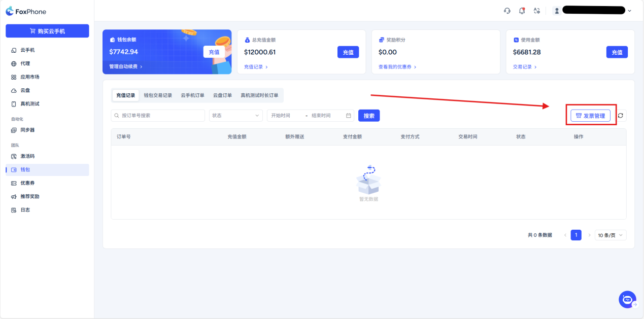644x319 pixels.
Task: Open the chat robot floating icon
Action: [627, 300]
